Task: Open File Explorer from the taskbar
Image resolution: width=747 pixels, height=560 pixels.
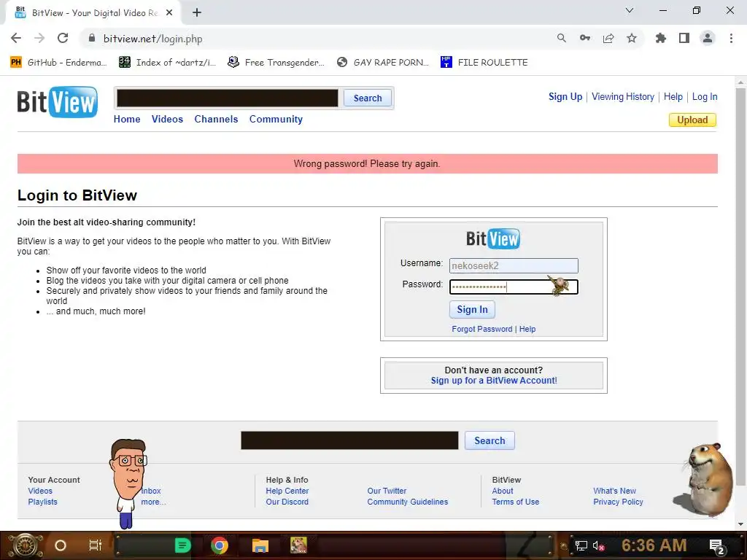Action: click(260, 545)
